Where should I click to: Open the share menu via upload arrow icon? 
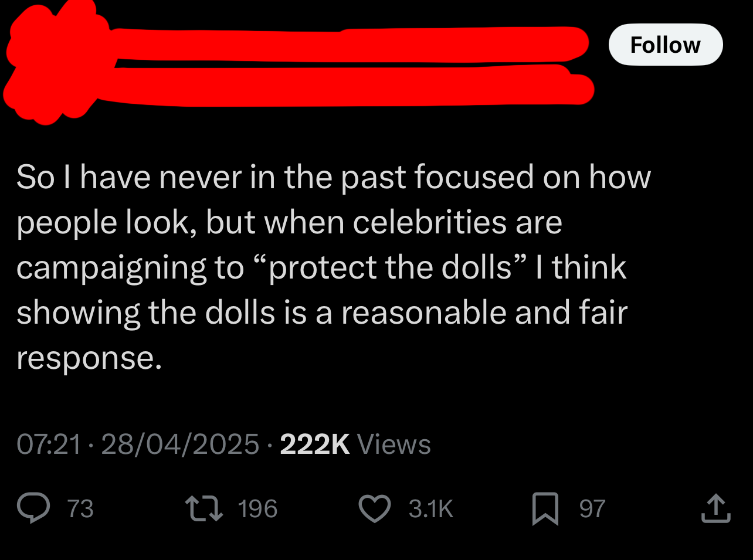coord(715,508)
